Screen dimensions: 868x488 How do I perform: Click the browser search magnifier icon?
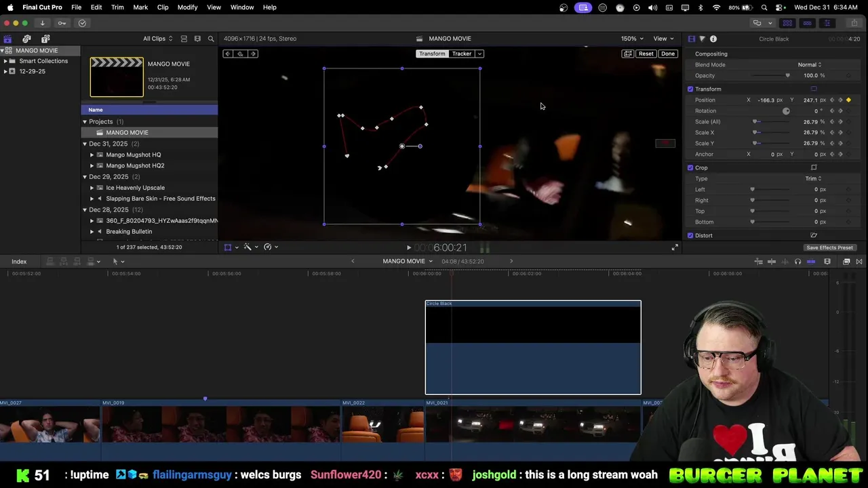point(211,39)
